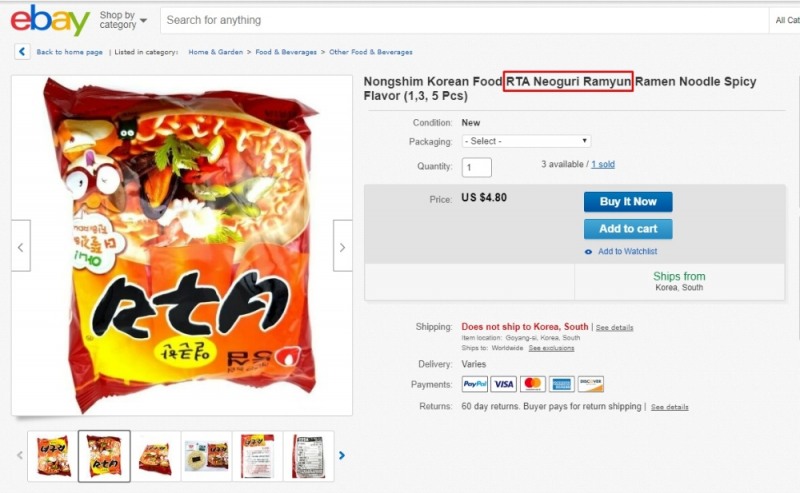Select the first product thumbnail
This screenshot has width=800, height=493.
(x=53, y=456)
